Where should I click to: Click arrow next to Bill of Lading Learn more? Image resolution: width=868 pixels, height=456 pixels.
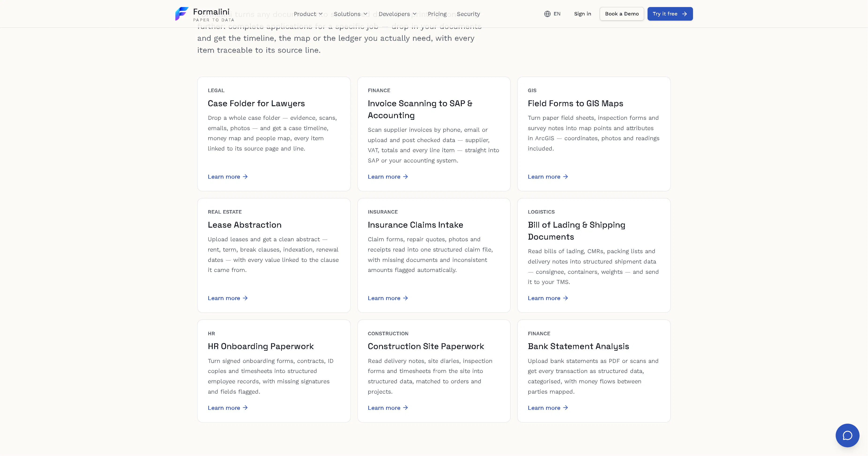pyautogui.click(x=565, y=298)
